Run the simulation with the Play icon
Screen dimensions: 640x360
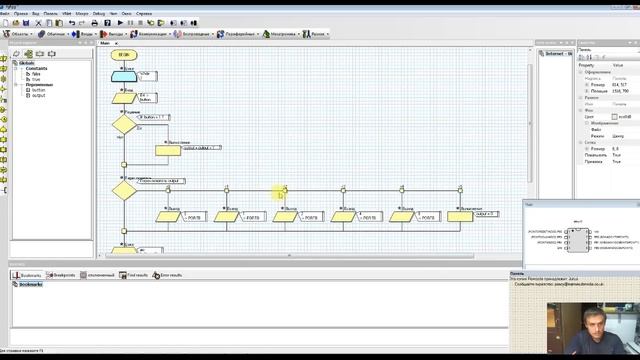pyautogui.click(x=120, y=23)
